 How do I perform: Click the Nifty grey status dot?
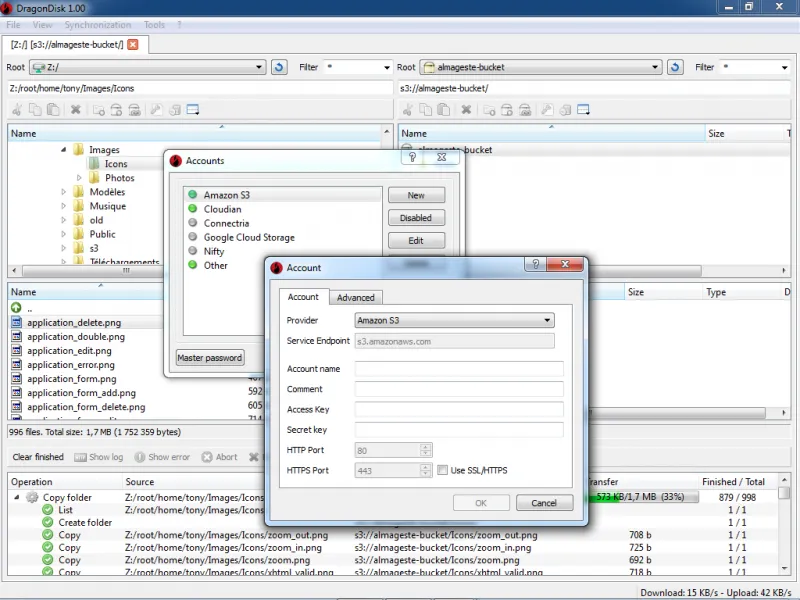192,251
